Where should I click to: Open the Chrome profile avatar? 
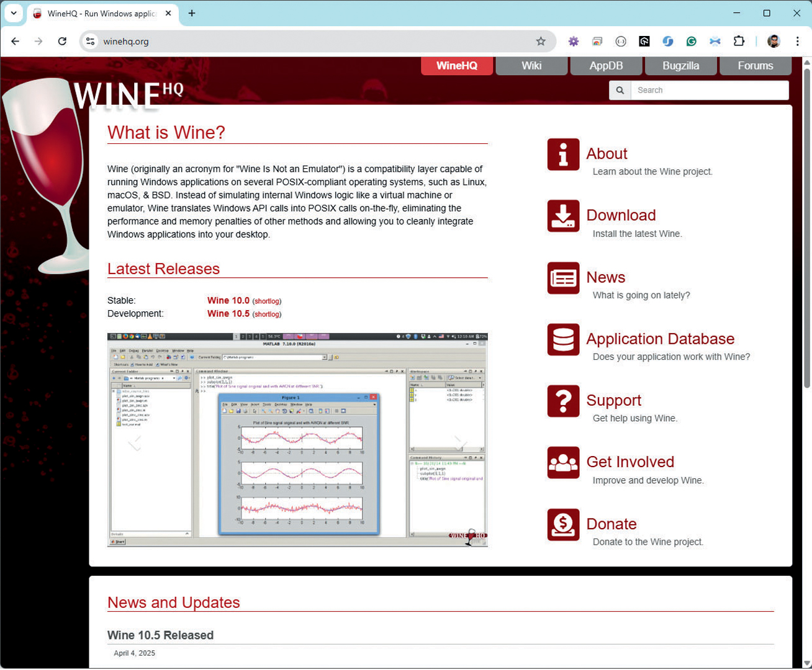[x=774, y=42]
